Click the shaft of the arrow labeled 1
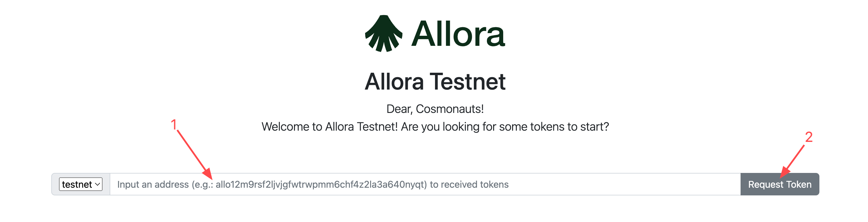Screen dimensions: 868x222 (x=190, y=149)
